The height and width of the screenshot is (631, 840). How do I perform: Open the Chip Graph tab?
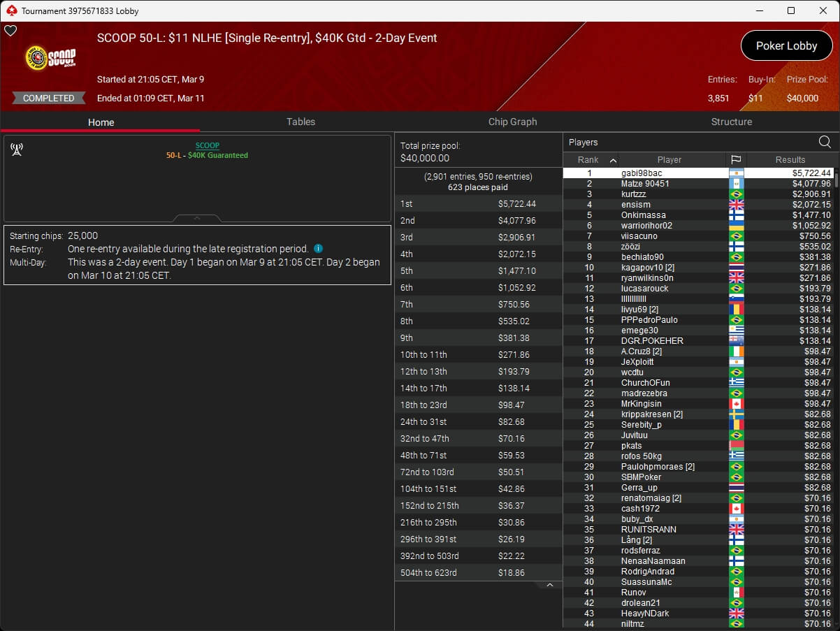512,122
